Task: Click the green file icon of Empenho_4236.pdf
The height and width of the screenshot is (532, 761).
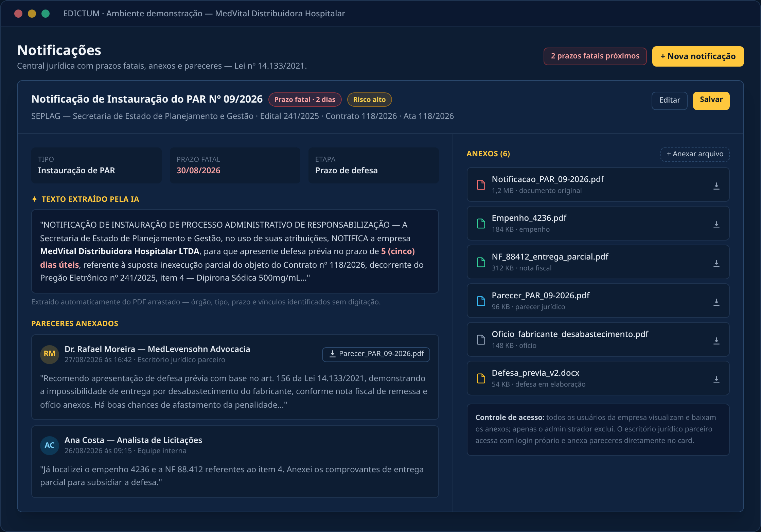Action: pyautogui.click(x=481, y=224)
